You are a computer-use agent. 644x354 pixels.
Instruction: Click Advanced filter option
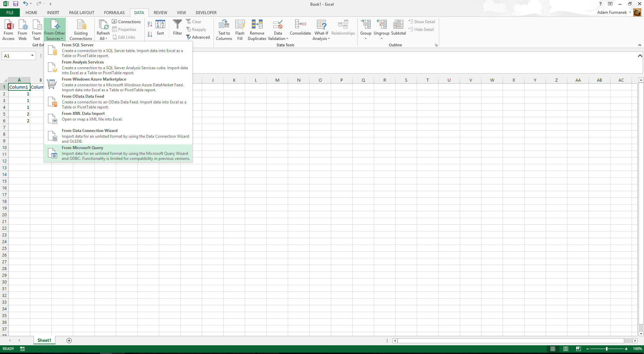coord(198,37)
